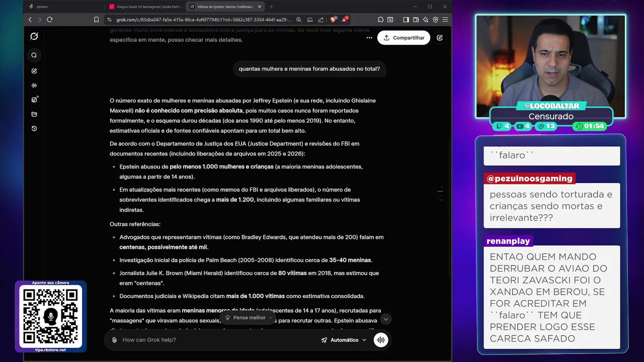Start voice input with the waveform button
The height and width of the screenshot is (362, 644).
pos(381,340)
